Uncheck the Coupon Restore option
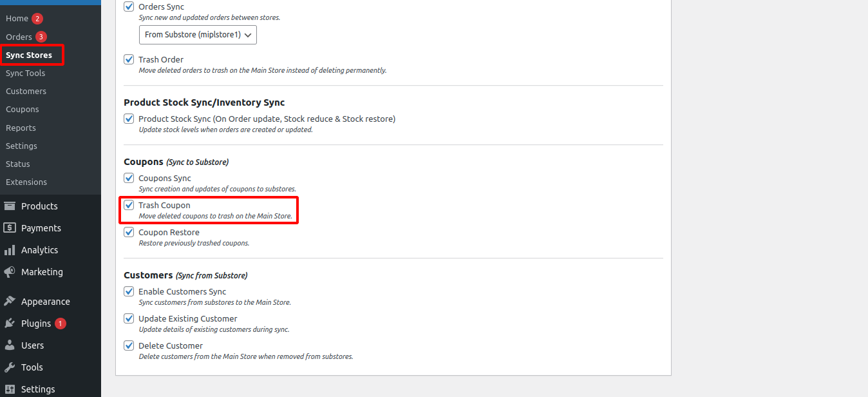 [x=129, y=233]
